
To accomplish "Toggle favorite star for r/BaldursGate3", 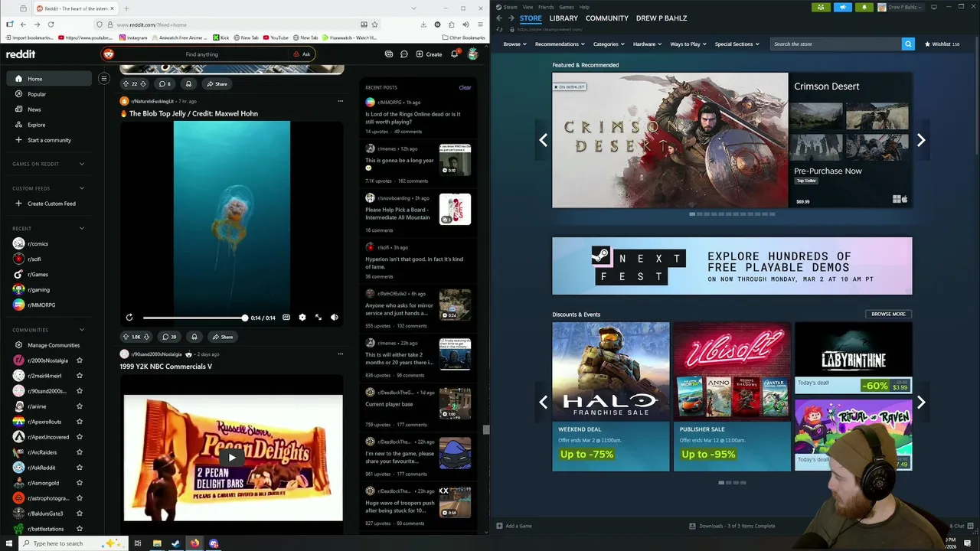I will pyautogui.click(x=80, y=514).
